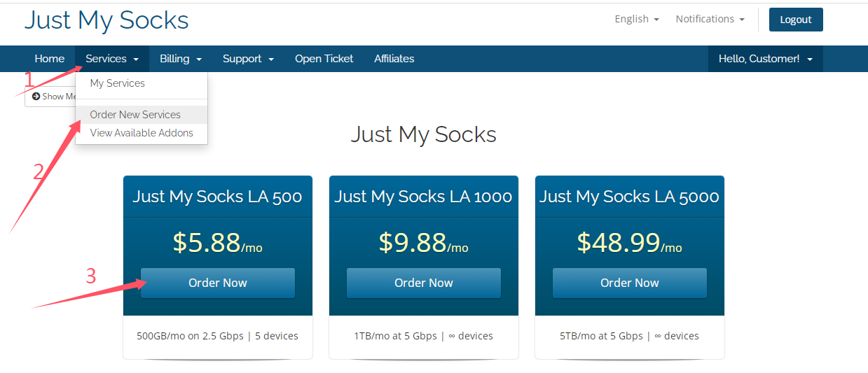The image size is (868, 373).
Task: Click the $5.88/mo price
Action: [x=218, y=243]
